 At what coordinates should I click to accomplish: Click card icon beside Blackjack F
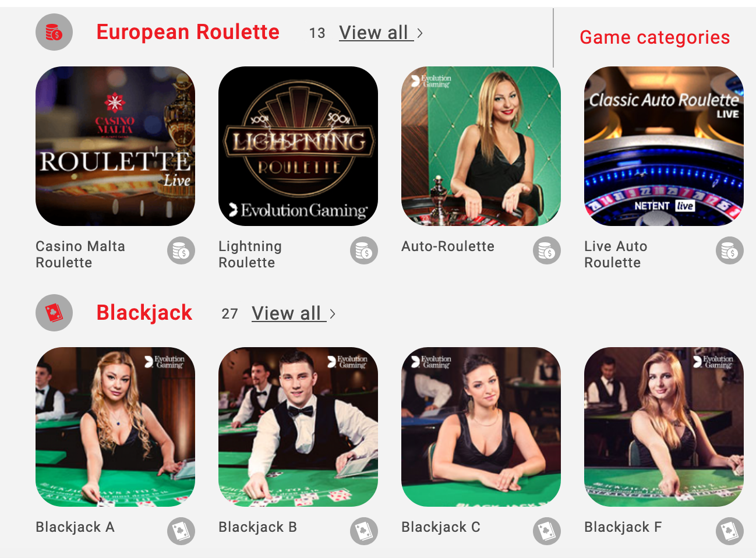pyautogui.click(x=730, y=531)
